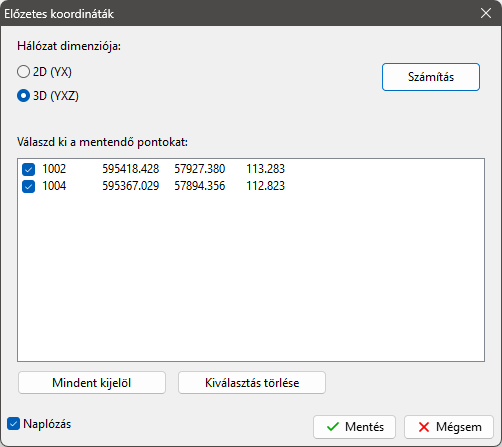Click the height value 112.823
The height and width of the screenshot is (447, 502).
(266, 186)
